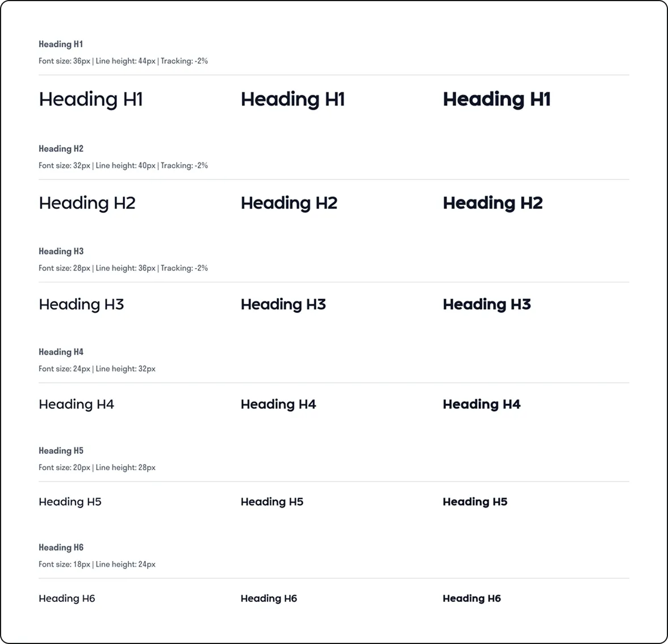Select the bold-weight Heading H5 sample
The height and width of the screenshot is (644, 668).
pos(475,502)
